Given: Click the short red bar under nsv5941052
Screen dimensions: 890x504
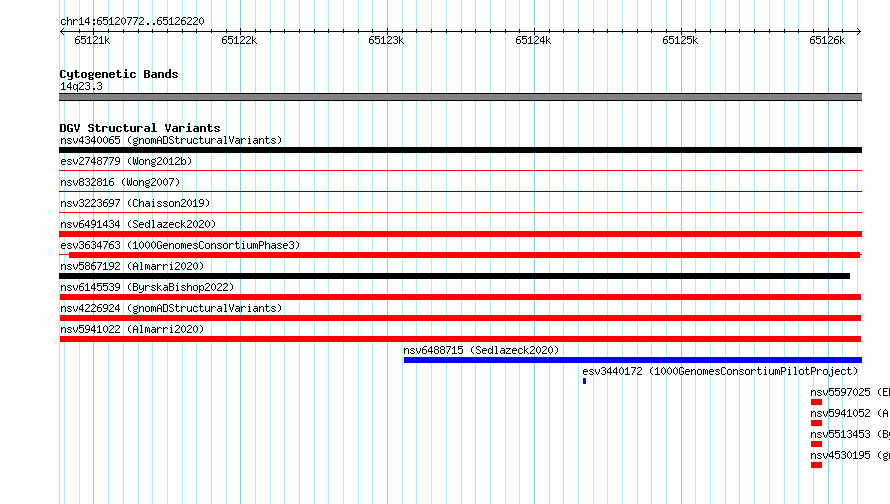Looking at the screenshot, I should [x=816, y=423].
